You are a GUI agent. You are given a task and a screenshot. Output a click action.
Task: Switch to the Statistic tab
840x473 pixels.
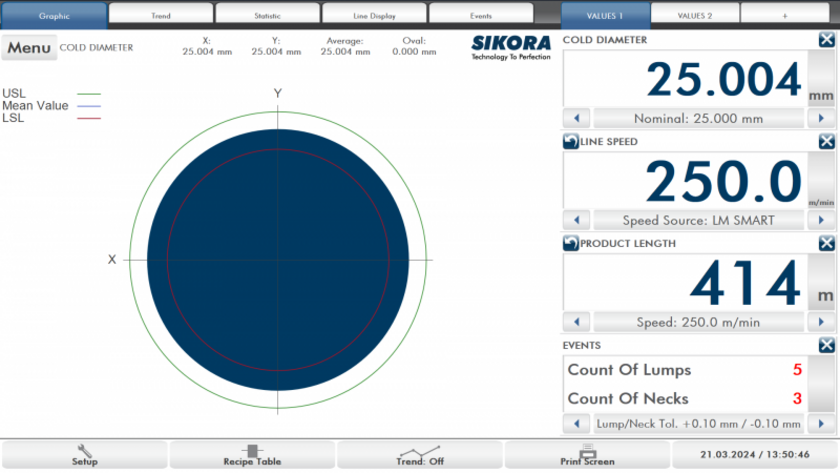tap(268, 16)
